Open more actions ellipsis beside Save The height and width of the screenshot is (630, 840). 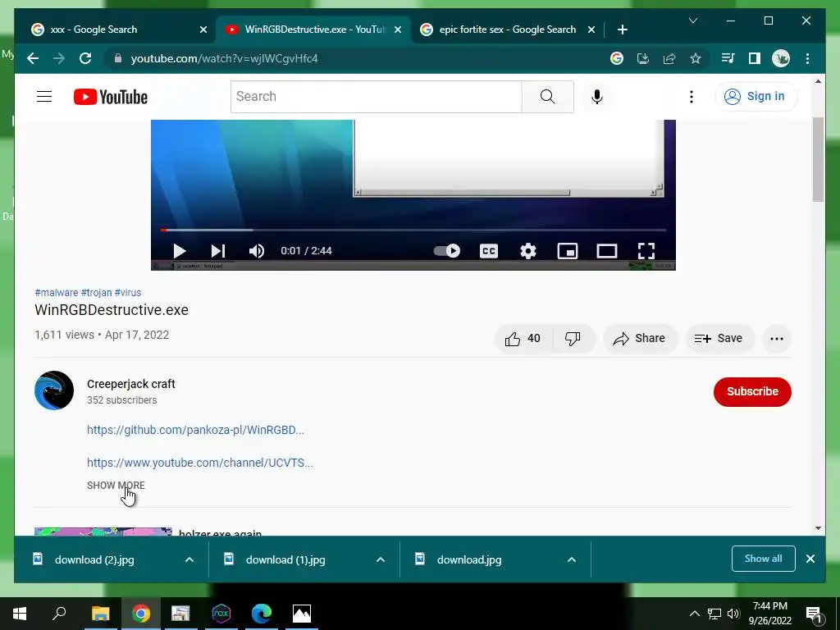click(776, 339)
